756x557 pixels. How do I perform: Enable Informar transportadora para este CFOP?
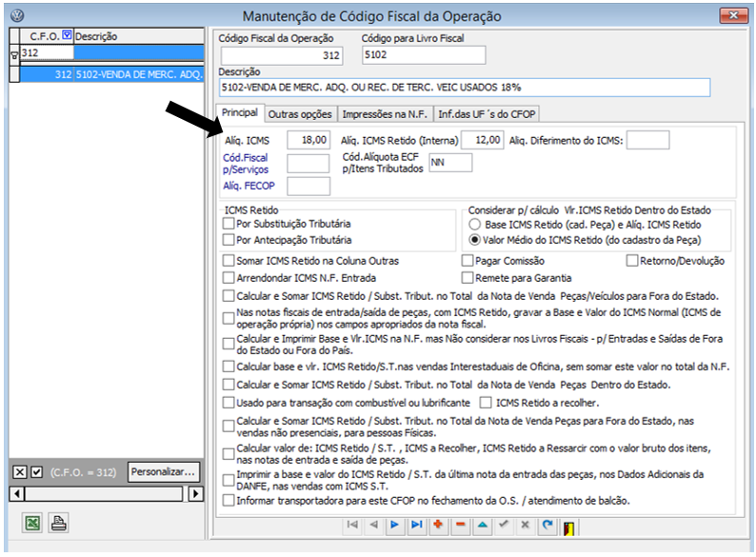click(229, 501)
